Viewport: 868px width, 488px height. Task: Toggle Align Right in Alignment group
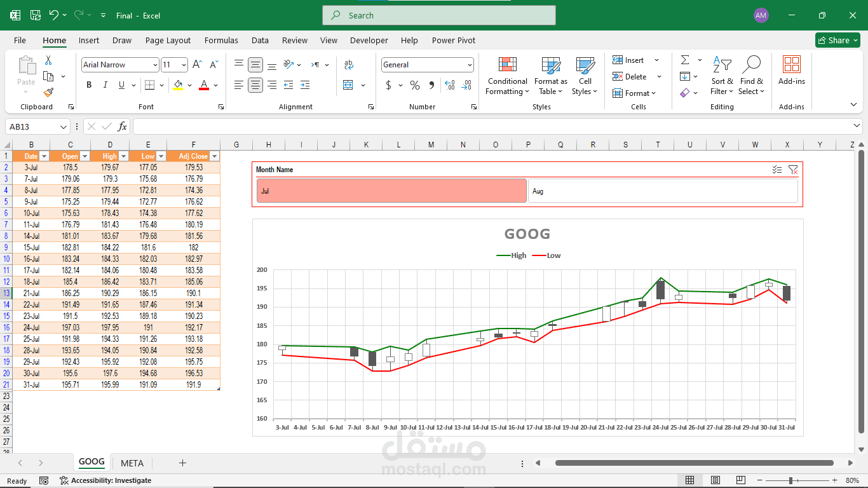[272, 85]
